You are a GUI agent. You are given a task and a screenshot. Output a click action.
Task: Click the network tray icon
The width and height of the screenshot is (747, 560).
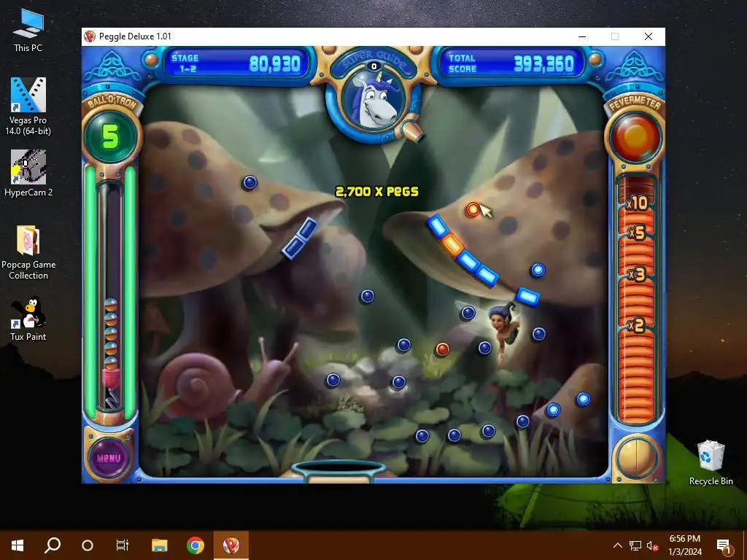coord(635,545)
